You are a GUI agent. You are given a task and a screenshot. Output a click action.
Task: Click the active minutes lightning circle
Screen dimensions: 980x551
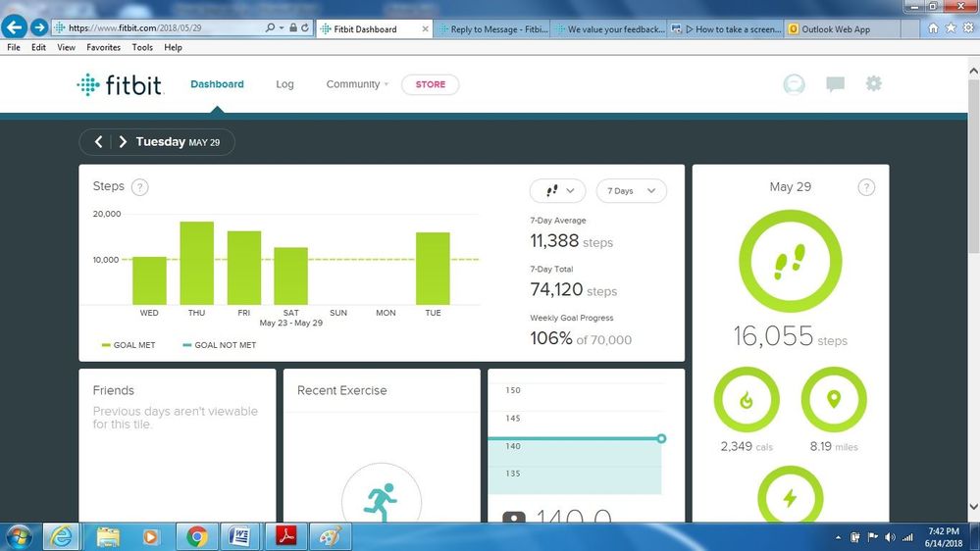(790, 496)
